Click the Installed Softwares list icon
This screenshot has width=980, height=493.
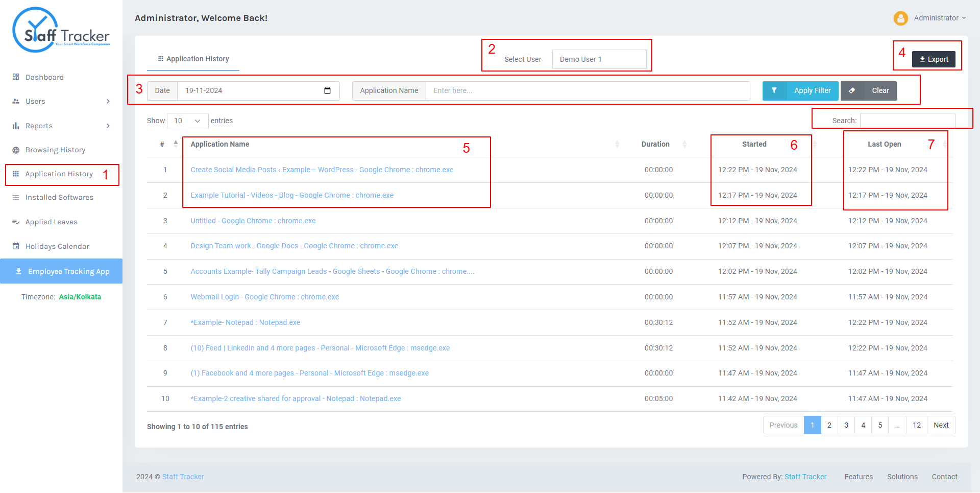16,198
